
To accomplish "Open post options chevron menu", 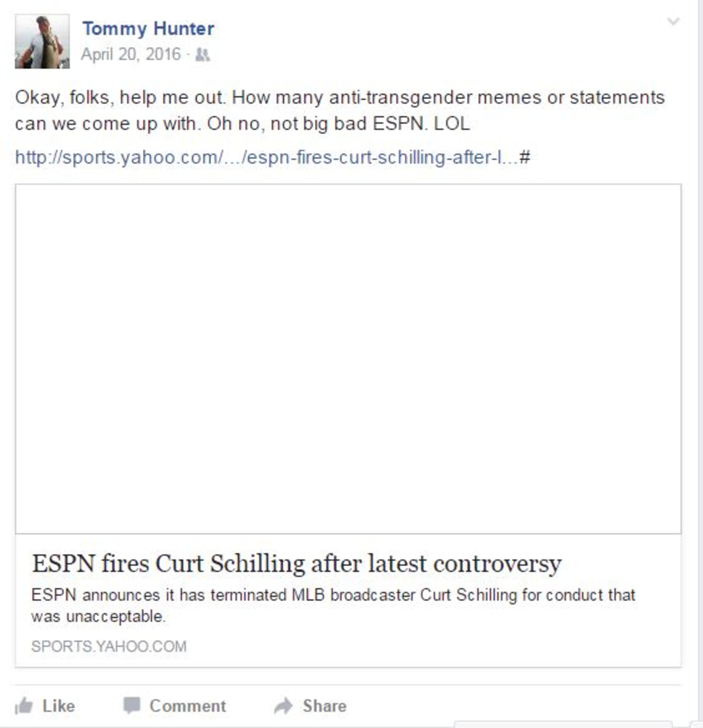I will pyautogui.click(x=673, y=21).
